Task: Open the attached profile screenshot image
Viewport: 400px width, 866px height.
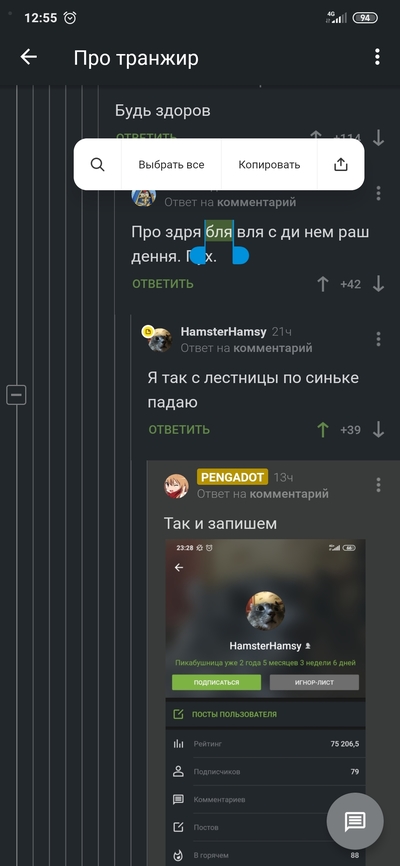Action: pos(265,703)
